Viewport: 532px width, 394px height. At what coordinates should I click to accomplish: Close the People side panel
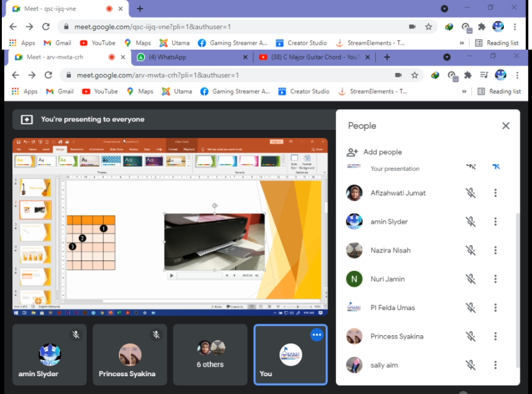(x=505, y=126)
